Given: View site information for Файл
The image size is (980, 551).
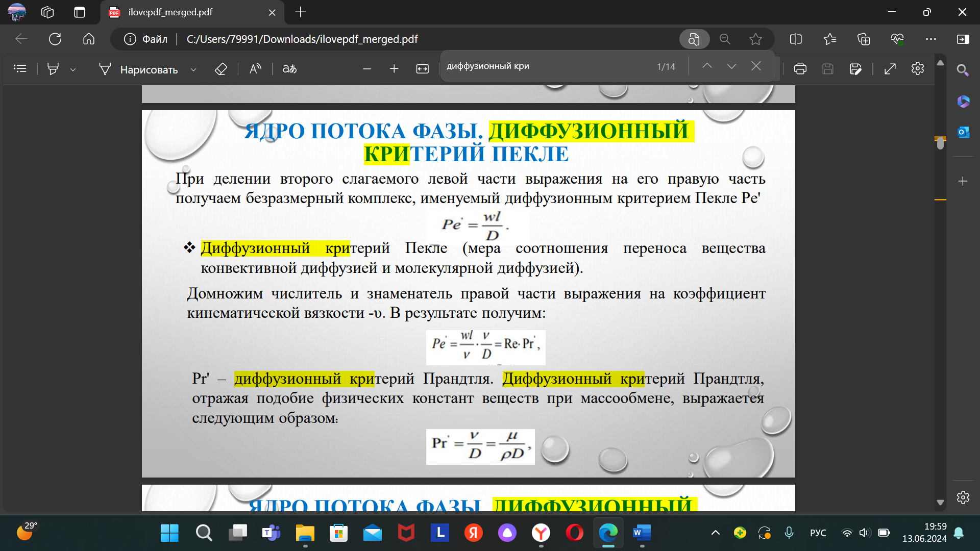Looking at the screenshot, I should click(x=145, y=39).
